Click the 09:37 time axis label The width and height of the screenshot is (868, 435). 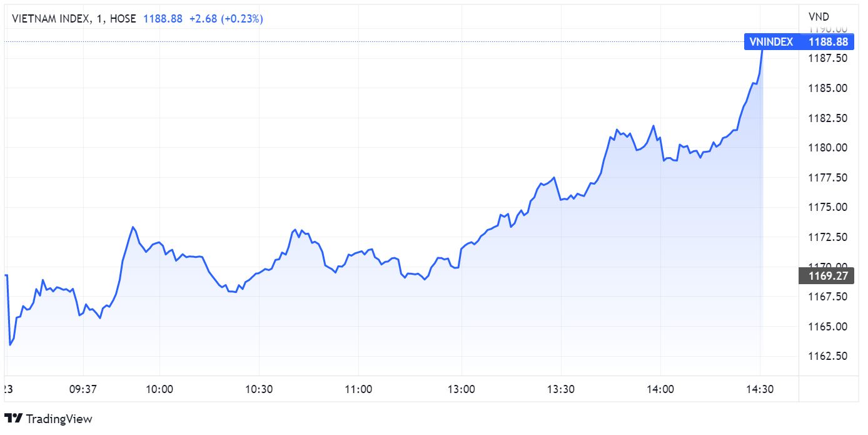coord(82,389)
